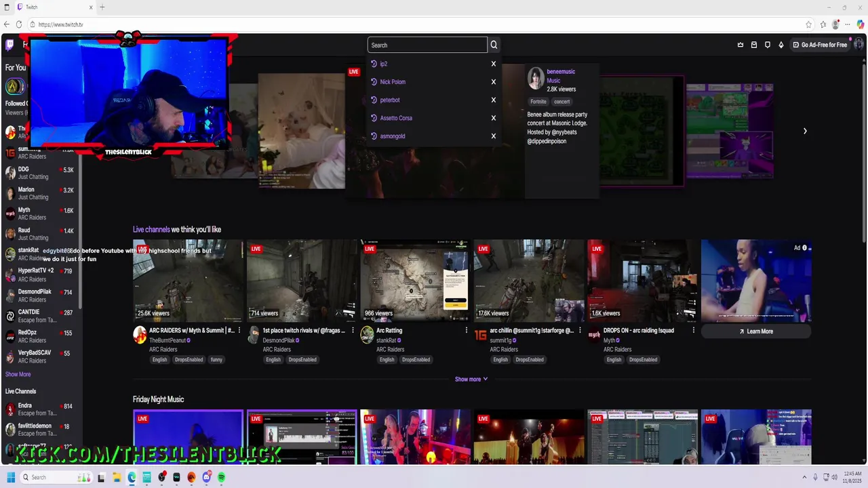868x488 pixels.
Task: Click Go Ad-Free for Free button
Action: [x=820, y=45]
